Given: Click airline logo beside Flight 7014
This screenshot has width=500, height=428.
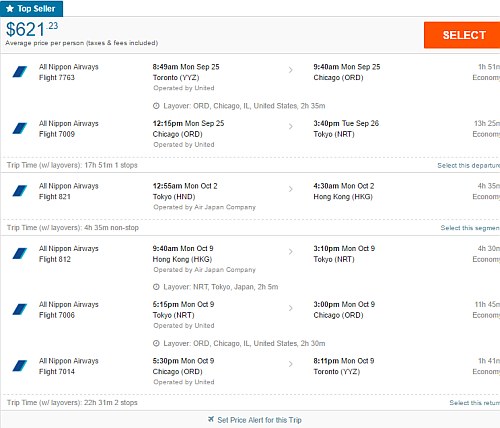Looking at the screenshot, I should [x=20, y=366].
